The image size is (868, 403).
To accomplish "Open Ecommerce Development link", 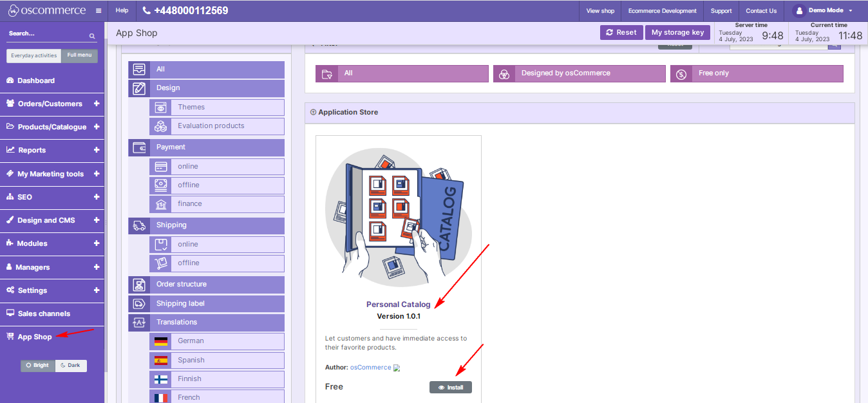I will click(x=662, y=11).
